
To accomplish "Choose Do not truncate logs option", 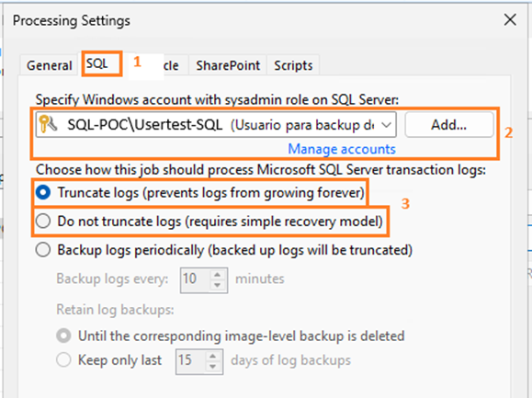I will point(43,222).
